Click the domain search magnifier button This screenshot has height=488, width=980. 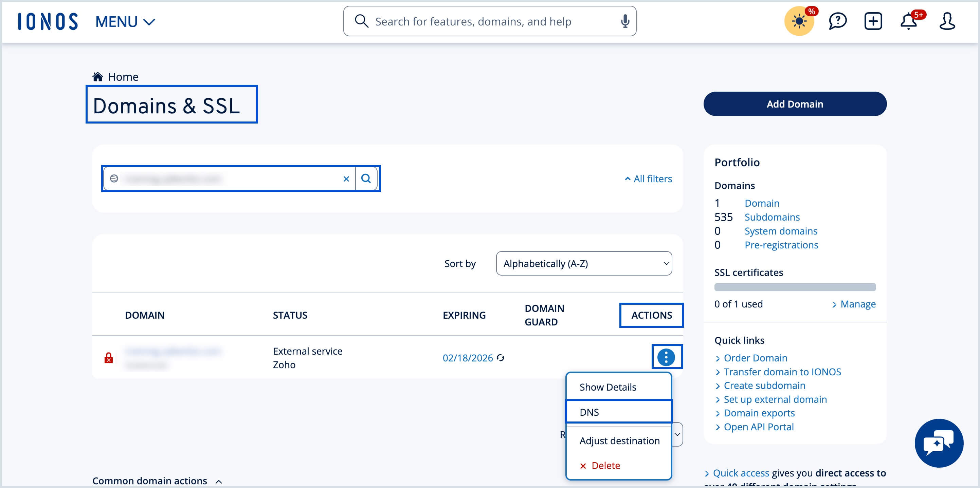pos(366,178)
